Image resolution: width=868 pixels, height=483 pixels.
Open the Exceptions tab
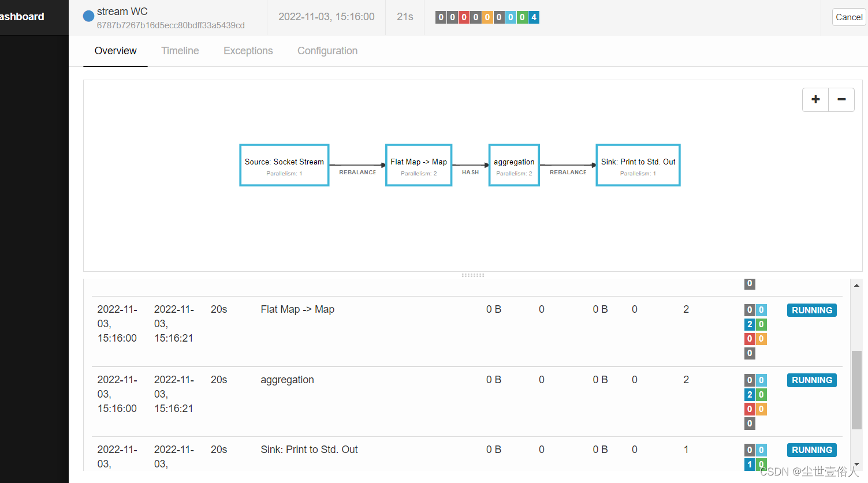(x=248, y=51)
